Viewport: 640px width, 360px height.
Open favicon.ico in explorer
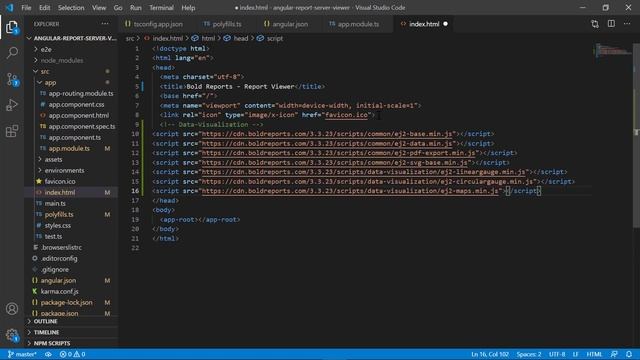click(60, 182)
